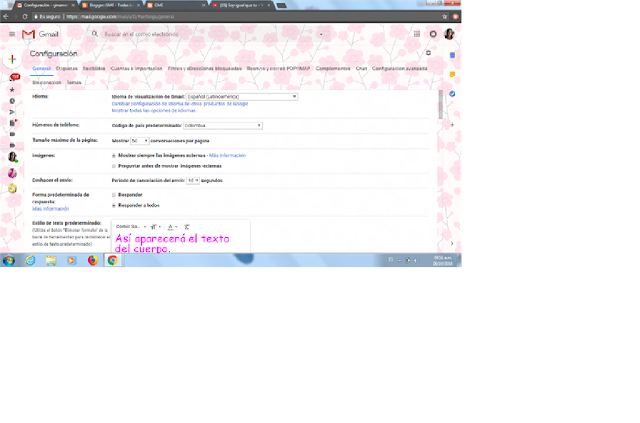Switch to the Chat settings tab
This screenshot has height=423, width=640.
[361, 69]
